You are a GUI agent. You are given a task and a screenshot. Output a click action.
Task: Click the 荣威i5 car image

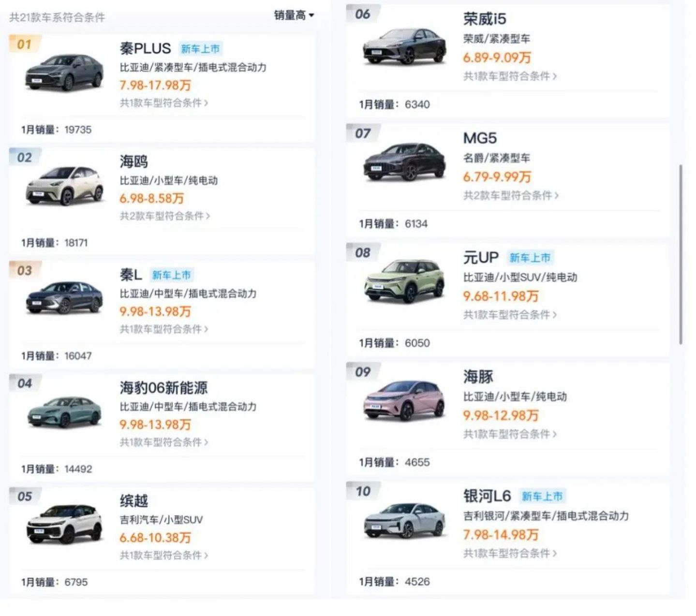point(404,46)
